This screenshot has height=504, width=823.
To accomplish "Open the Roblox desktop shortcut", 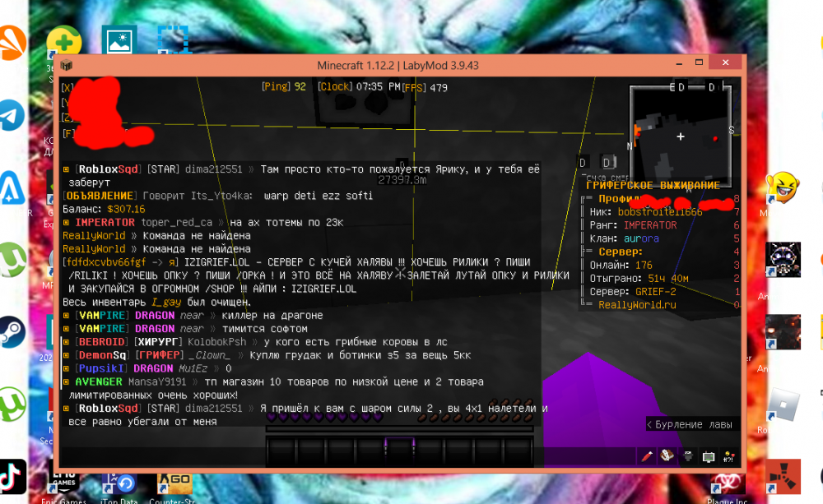I will point(783,405).
